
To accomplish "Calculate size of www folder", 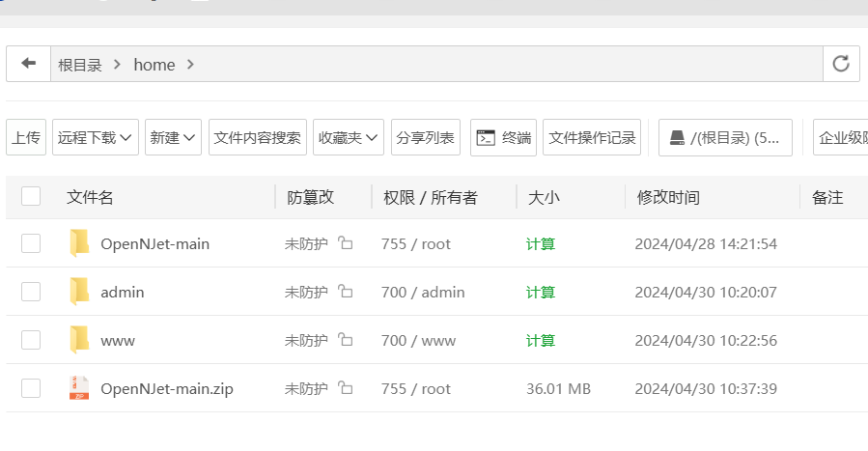I will coord(541,340).
